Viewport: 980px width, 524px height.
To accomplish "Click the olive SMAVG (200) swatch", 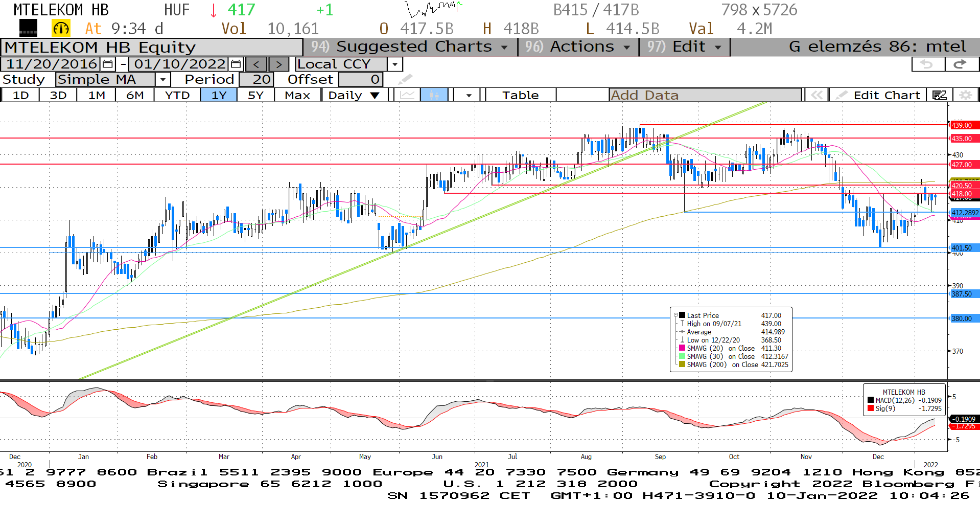I will click(682, 364).
